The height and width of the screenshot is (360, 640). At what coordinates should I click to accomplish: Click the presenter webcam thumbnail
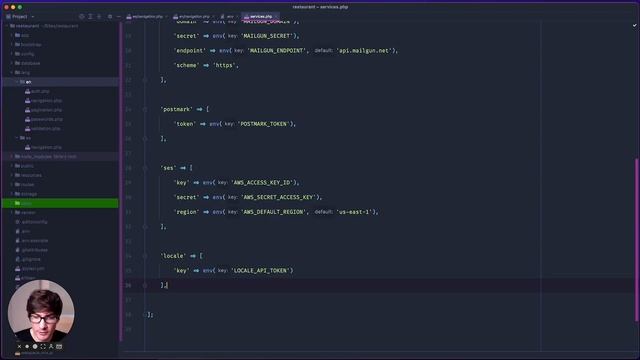click(41, 311)
